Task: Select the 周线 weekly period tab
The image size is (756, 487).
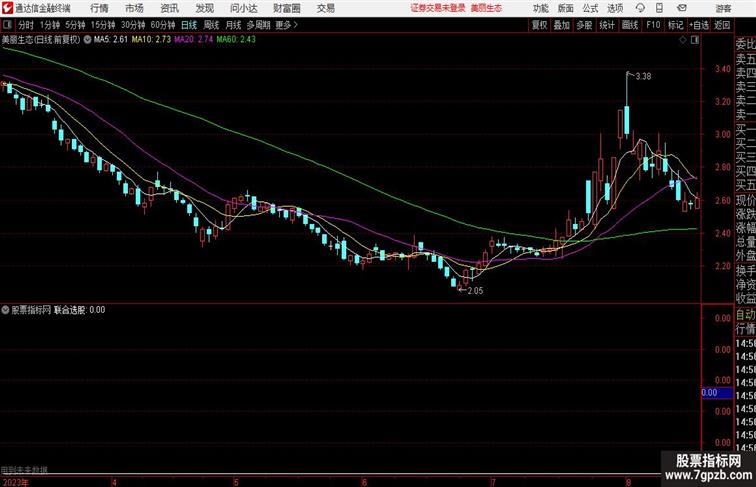Action: click(x=211, y=25)
